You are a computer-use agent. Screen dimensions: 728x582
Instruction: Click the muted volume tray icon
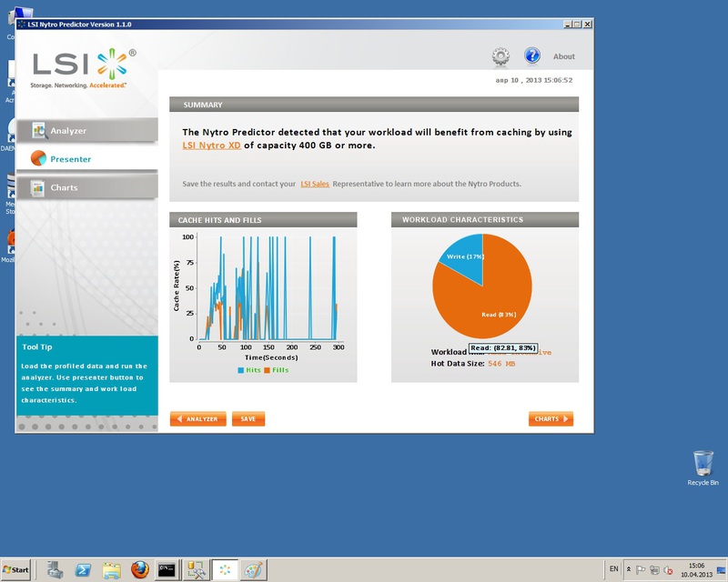669,569
